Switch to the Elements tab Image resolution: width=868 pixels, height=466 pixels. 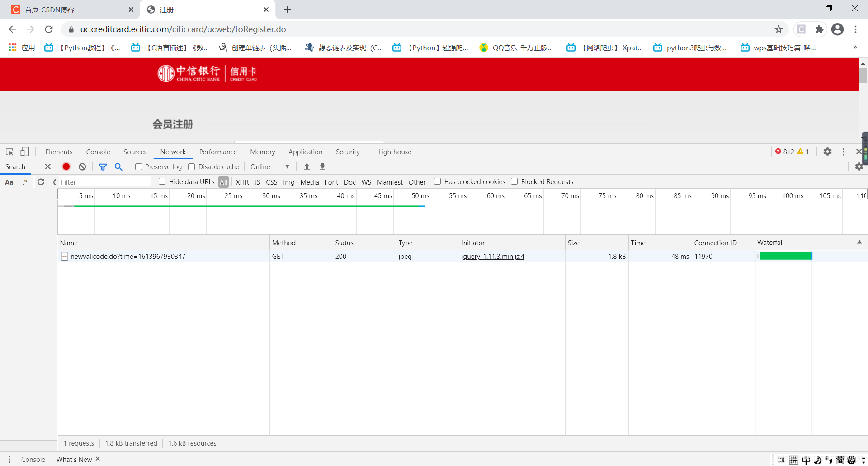(x=59, y=152)
